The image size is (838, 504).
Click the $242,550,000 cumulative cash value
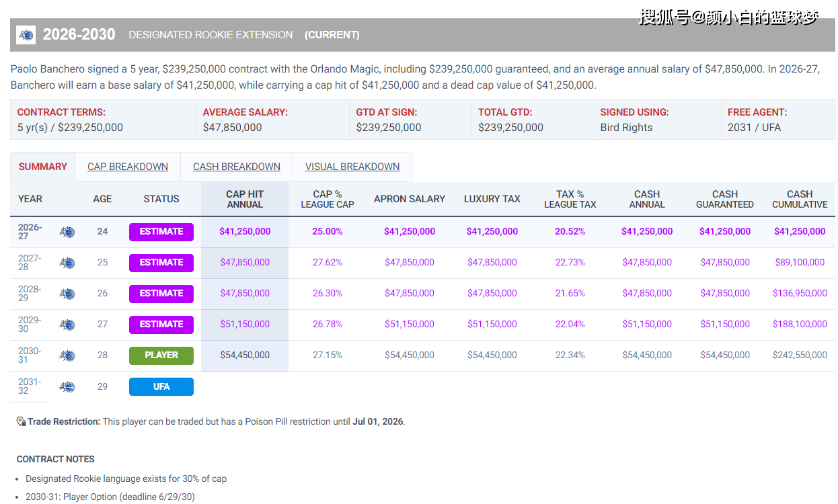(800, 355)
